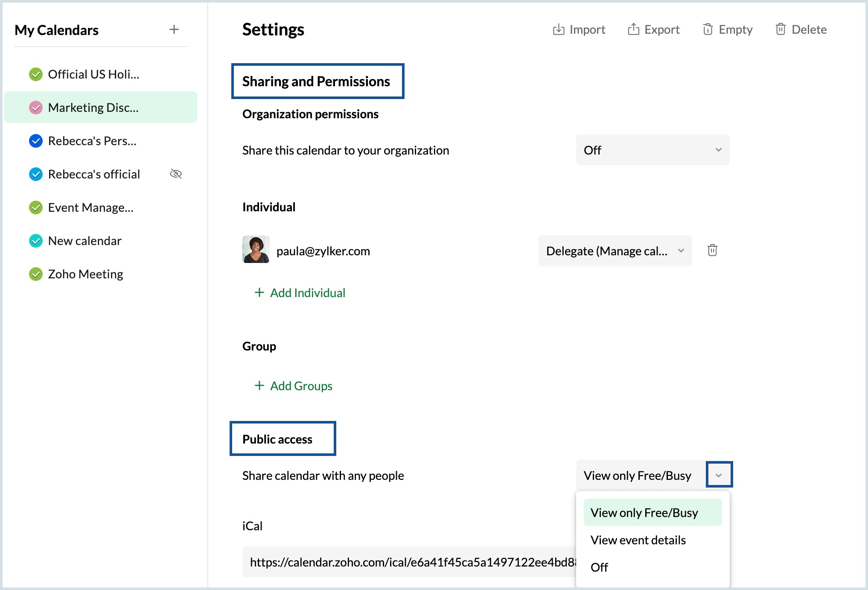Image resolution: width=868 pixels, height=590 pixels.
Task: Open the organization sharing Off dropdown
Action: 652,150
